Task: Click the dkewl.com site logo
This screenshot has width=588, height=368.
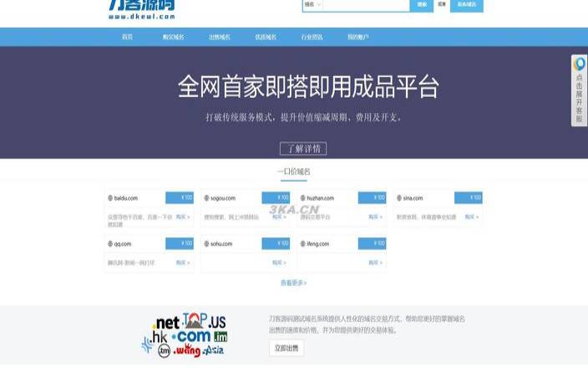Action: [142, 8]
